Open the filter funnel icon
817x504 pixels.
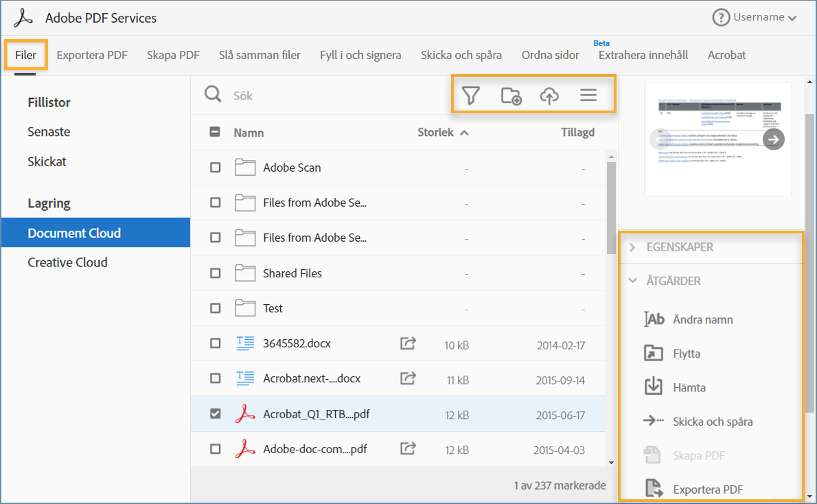[x=470, y=95]
